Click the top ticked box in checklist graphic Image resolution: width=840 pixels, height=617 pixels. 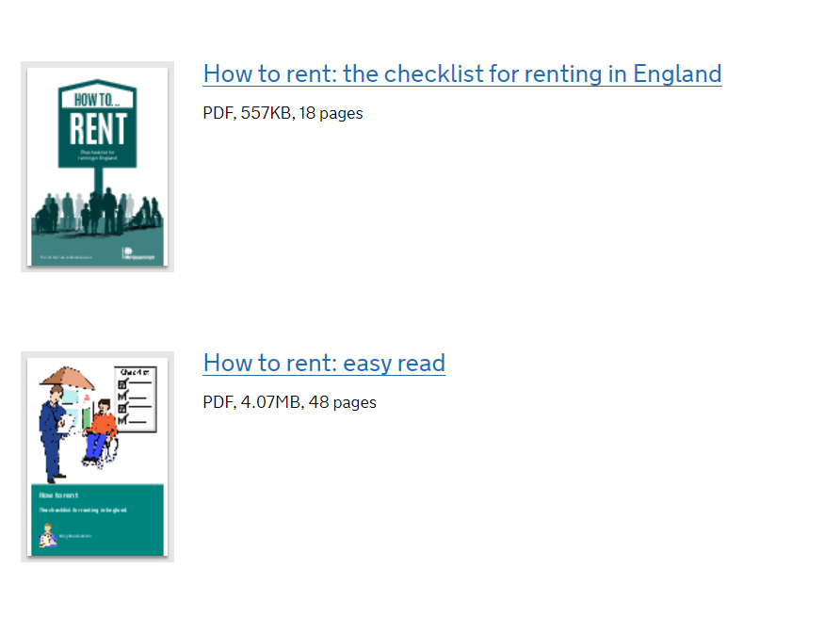tap(122, 383)
